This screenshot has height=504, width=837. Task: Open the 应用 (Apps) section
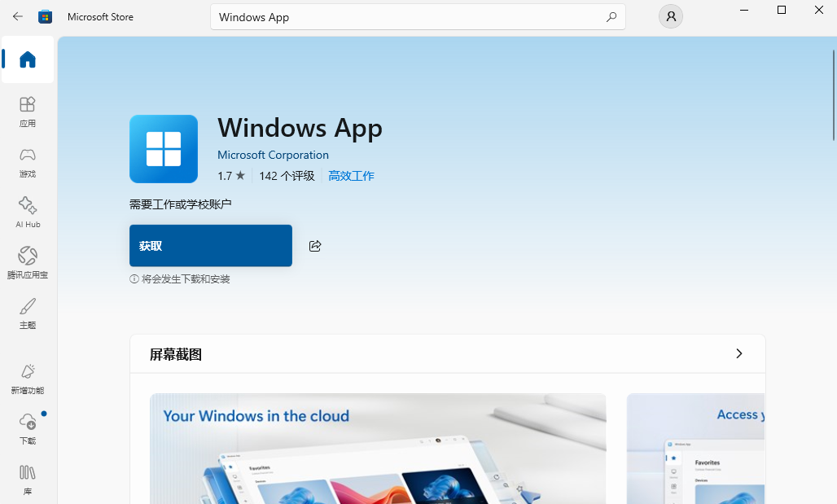click(28, 112)
